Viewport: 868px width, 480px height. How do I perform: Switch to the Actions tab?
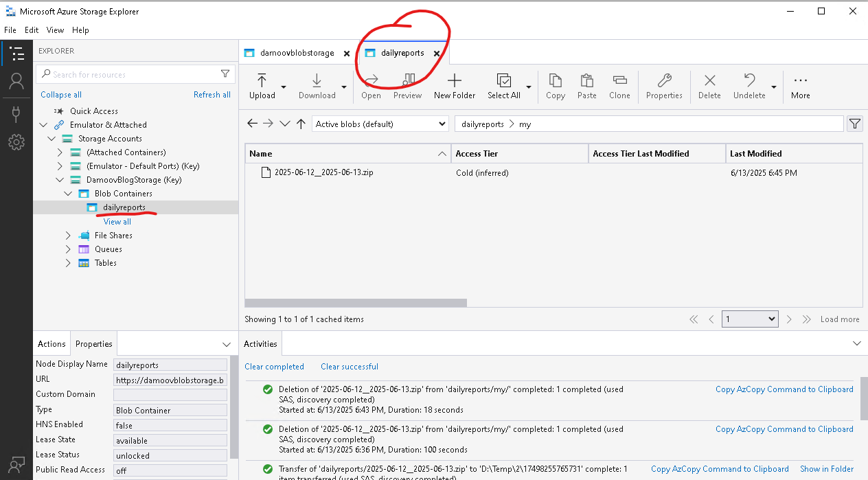tap(52, 344)
